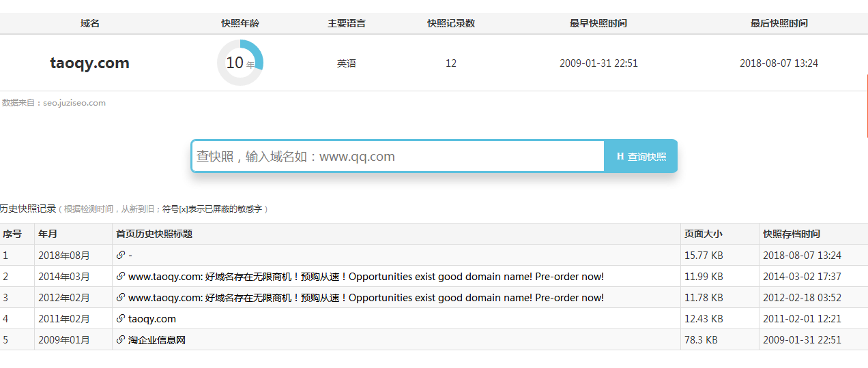Click link icon in the 2012年02月 row
868x368 pixels.
[x=121, y=298]
